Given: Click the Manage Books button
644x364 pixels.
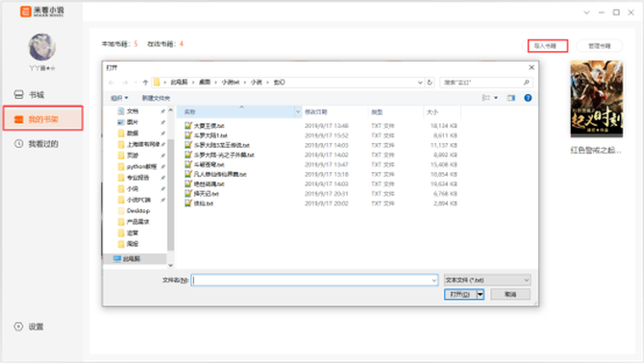Looking at the screenshot, I should point(599,46).
